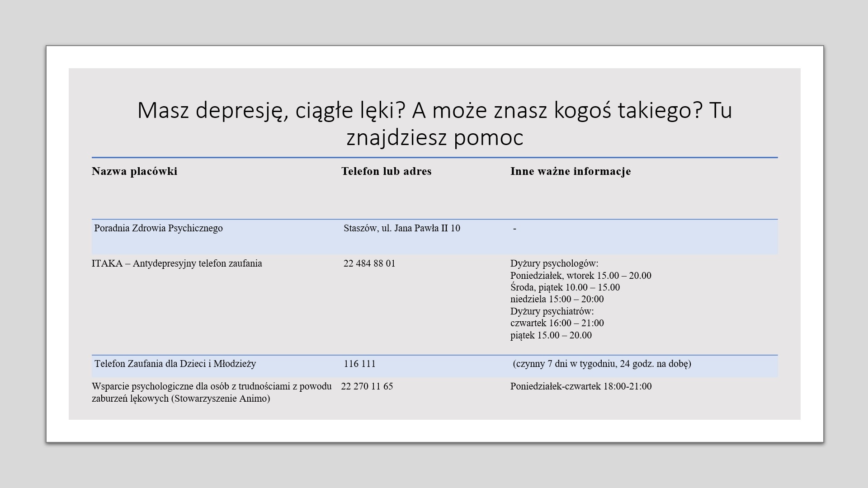
Task: Click the 'Dyżury psychologów:' line
Action: (x=554, y=263)
